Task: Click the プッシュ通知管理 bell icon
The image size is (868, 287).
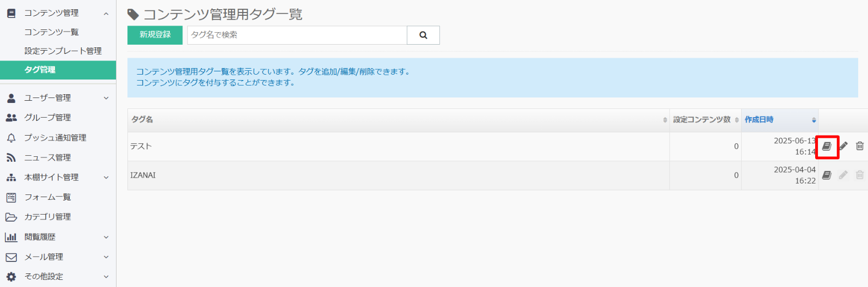Action: (11, 138)
